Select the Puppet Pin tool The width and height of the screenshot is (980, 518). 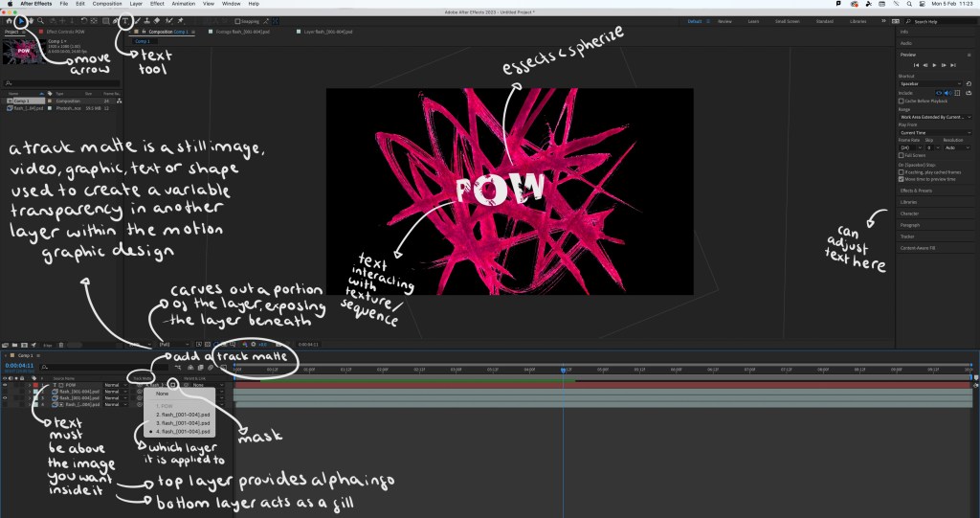pyautogui.click(x=181, y=20)
